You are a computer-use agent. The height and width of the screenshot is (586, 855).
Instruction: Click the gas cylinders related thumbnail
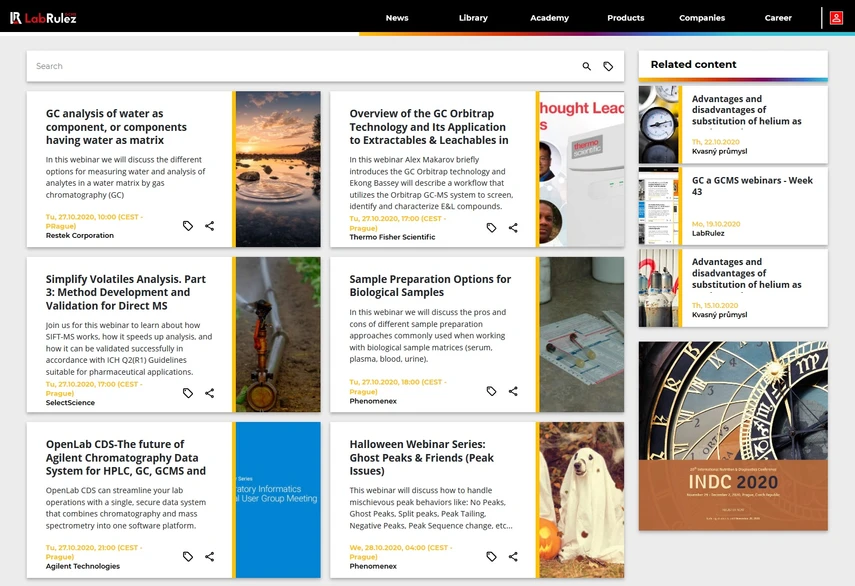(659, 288)
